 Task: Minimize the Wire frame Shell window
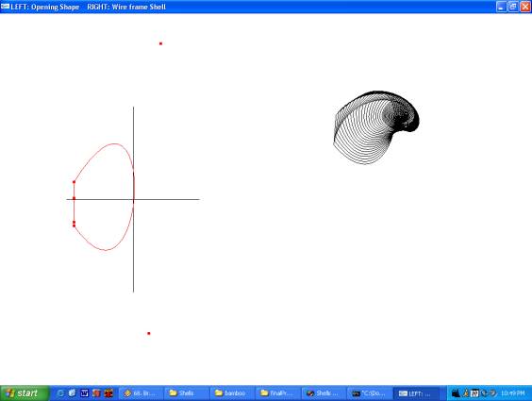coord(502,7)
